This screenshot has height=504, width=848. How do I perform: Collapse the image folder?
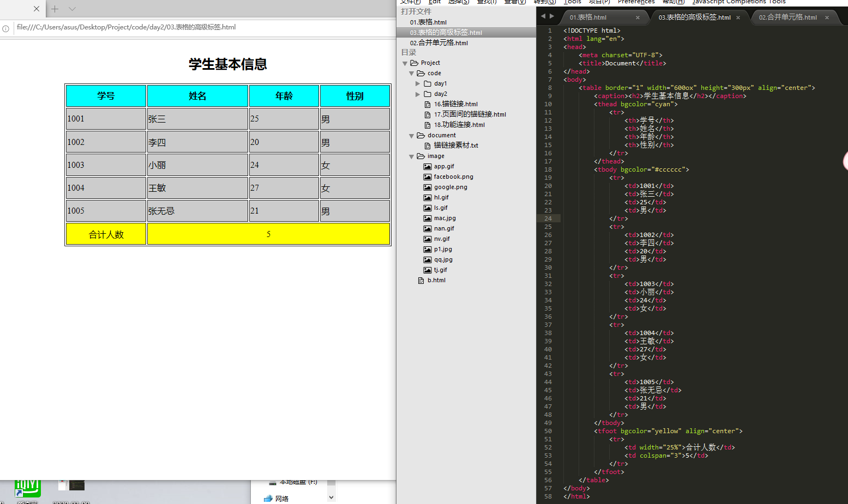(x=412, y=156)
